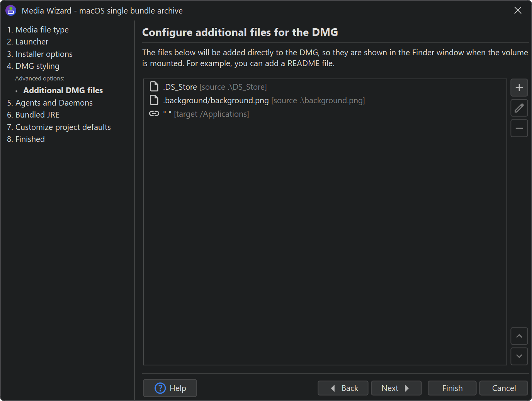
Task: Navigate to Agents and Daemons step
Action: tap(50, 103)
